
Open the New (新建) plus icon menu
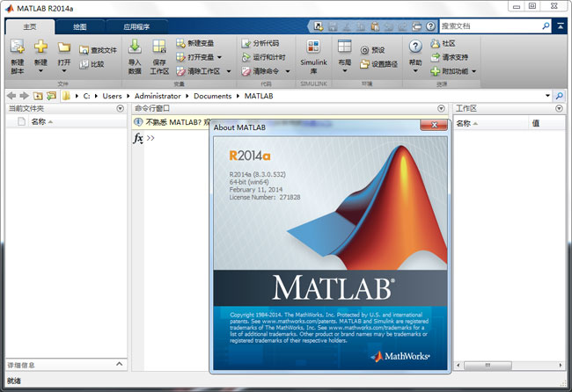40,47
